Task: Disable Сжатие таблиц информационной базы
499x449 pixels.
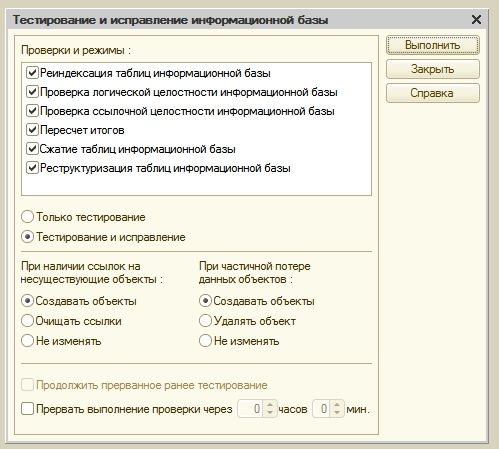Action: point(32,149)
